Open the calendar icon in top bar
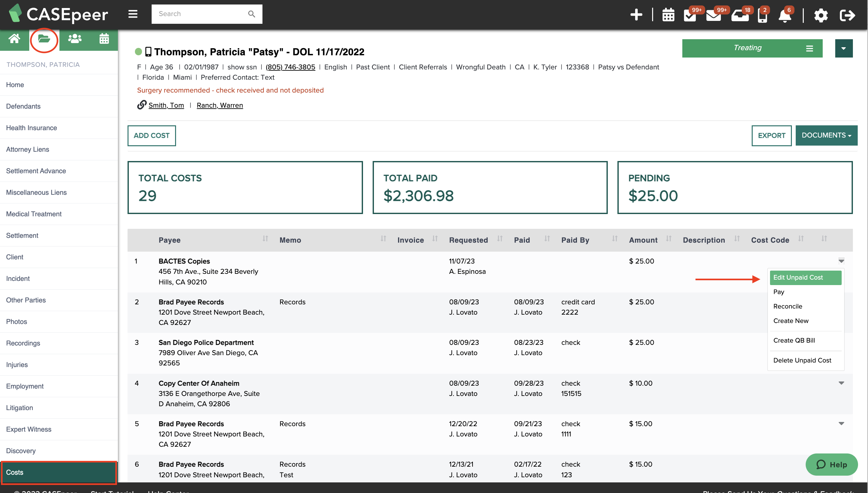The width and height of the screenshot is (868, 493). (668, 15)
